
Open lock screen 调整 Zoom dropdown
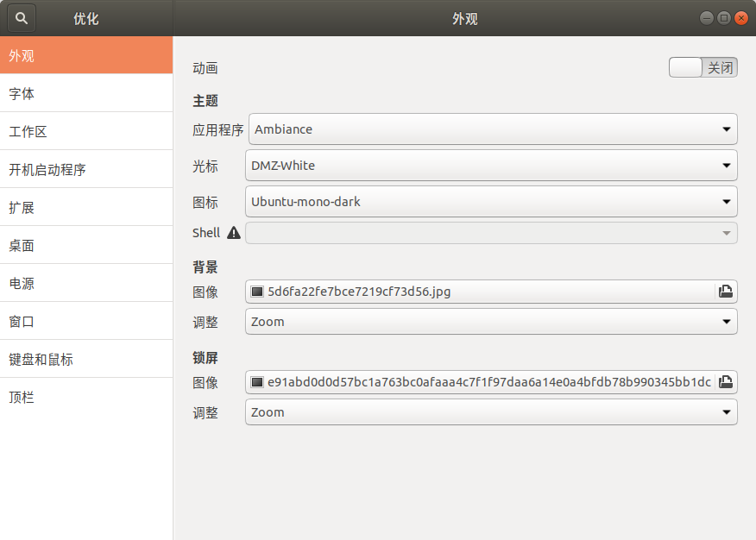tap(491, 411)
